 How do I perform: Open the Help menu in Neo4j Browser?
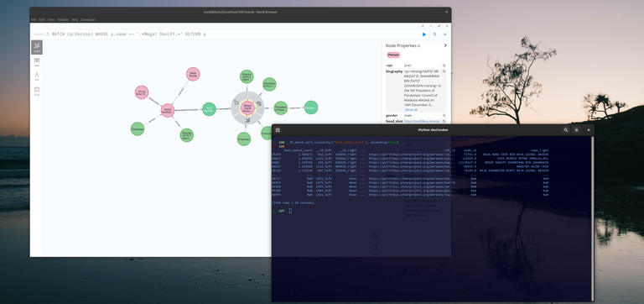coord(75,20)
